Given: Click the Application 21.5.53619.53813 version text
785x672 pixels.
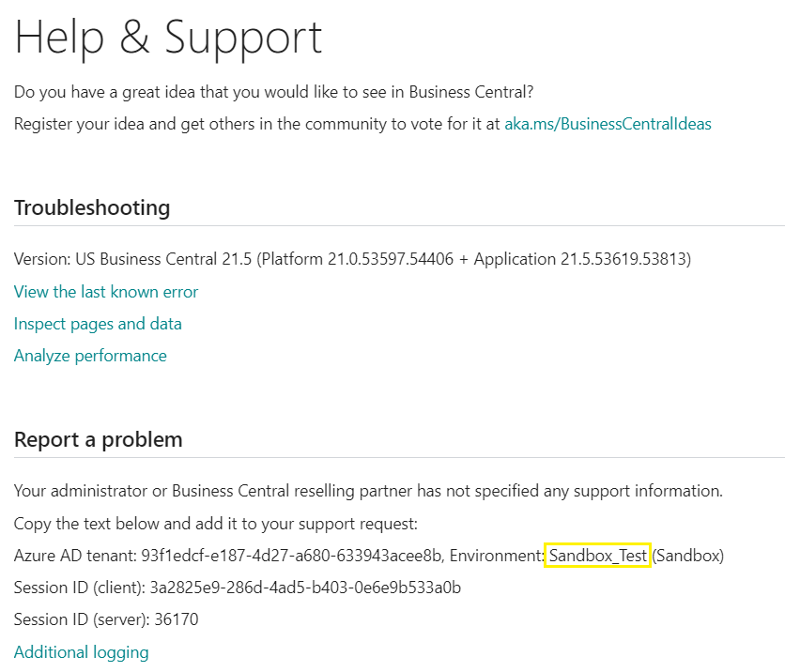Looking at the screenshot, I should tap(580, 259).
